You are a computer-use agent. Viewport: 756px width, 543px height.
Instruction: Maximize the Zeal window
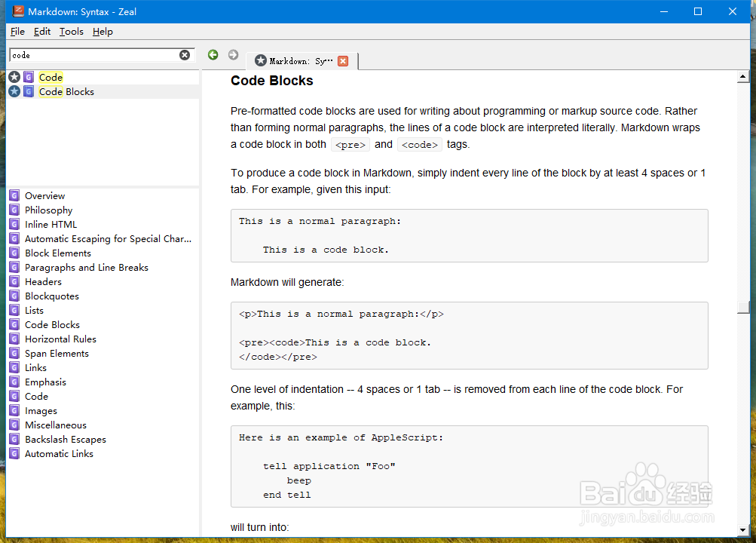point(698,11)
